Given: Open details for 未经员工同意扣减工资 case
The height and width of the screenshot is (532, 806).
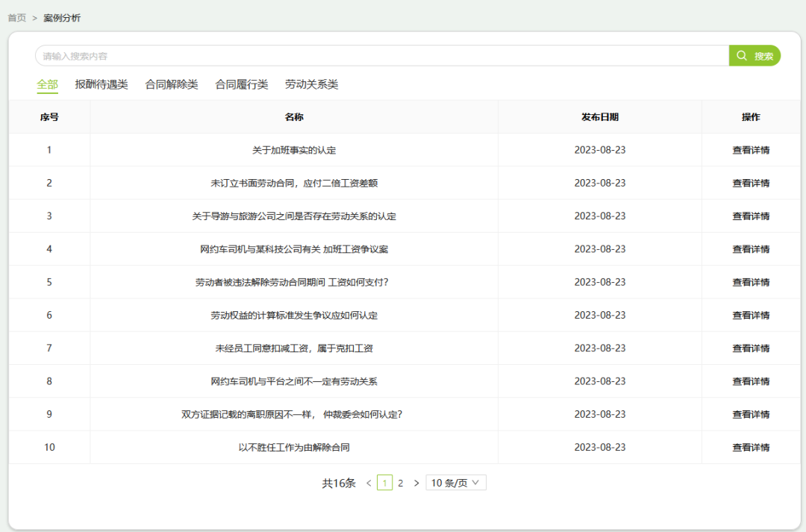Looking at the screenshot, I should tap(751, 348).
